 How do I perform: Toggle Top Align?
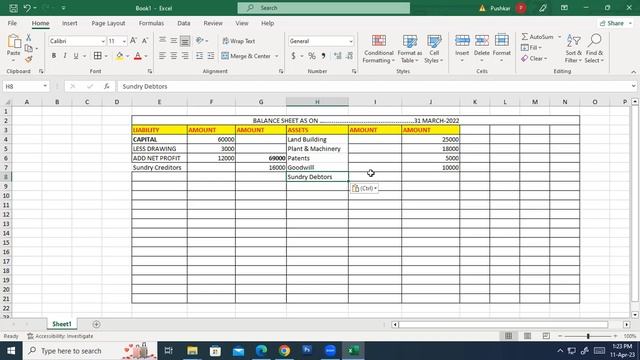[x=162, y=40]
